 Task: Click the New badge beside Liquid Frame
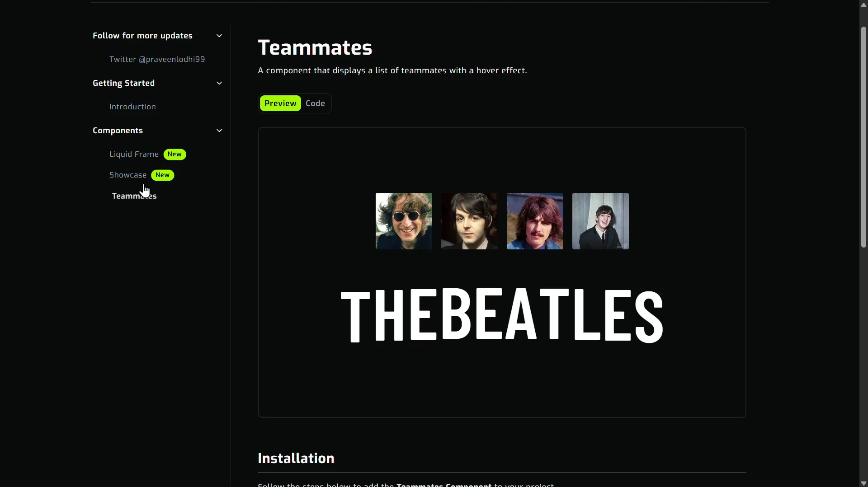pyautogui.click(x=175, y=154)
